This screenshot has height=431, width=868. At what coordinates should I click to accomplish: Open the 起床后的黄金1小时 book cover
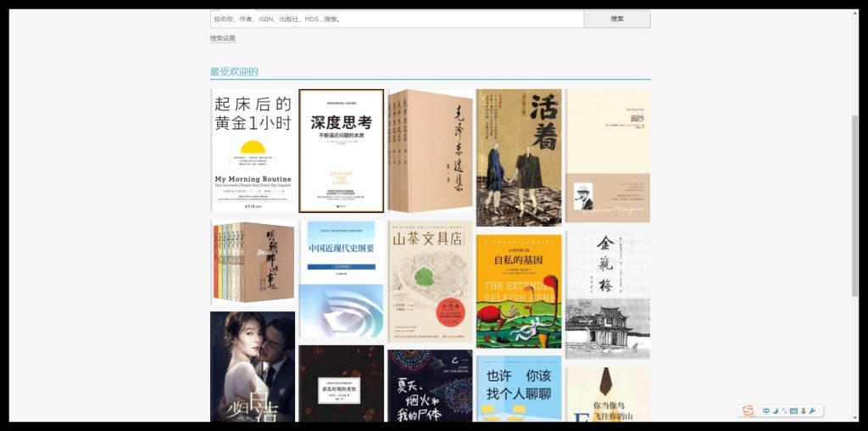coord(253,151)
